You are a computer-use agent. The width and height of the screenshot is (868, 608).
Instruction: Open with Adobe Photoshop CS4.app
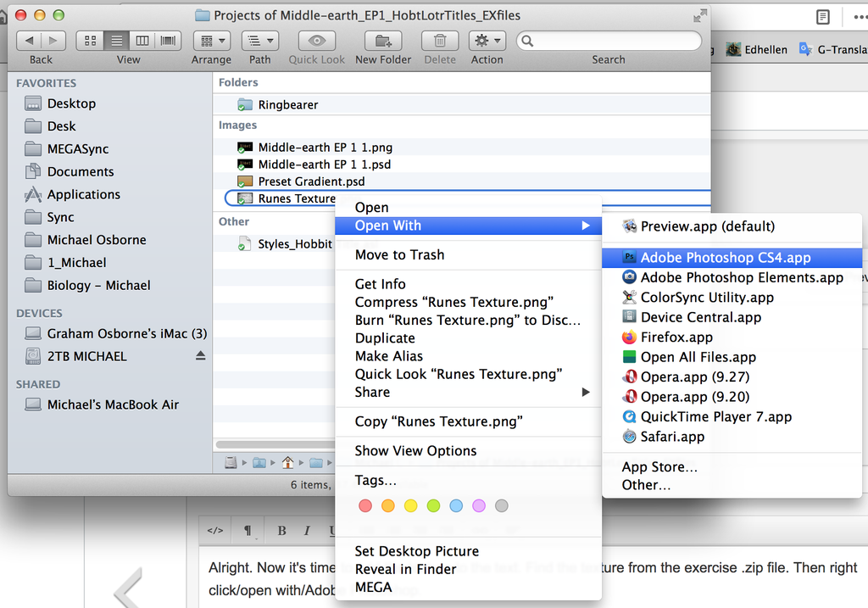point(732,258)
